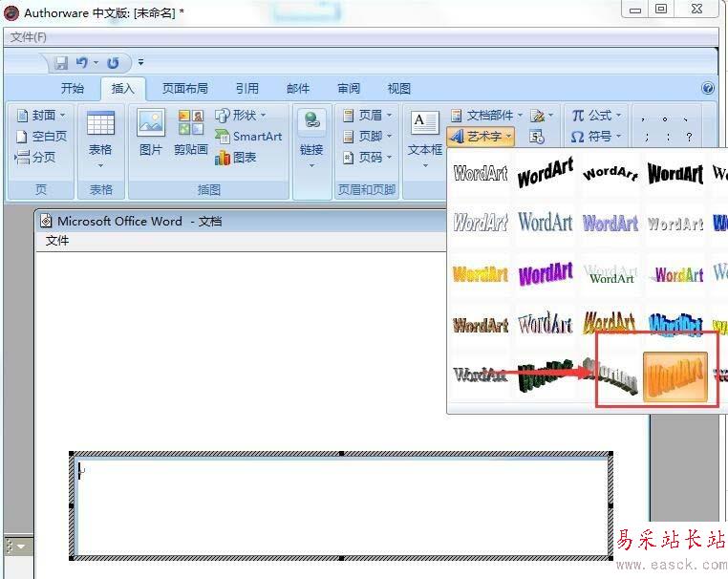
Task: Click the 剪贴画 clip art icon
Action: [191, 133]
